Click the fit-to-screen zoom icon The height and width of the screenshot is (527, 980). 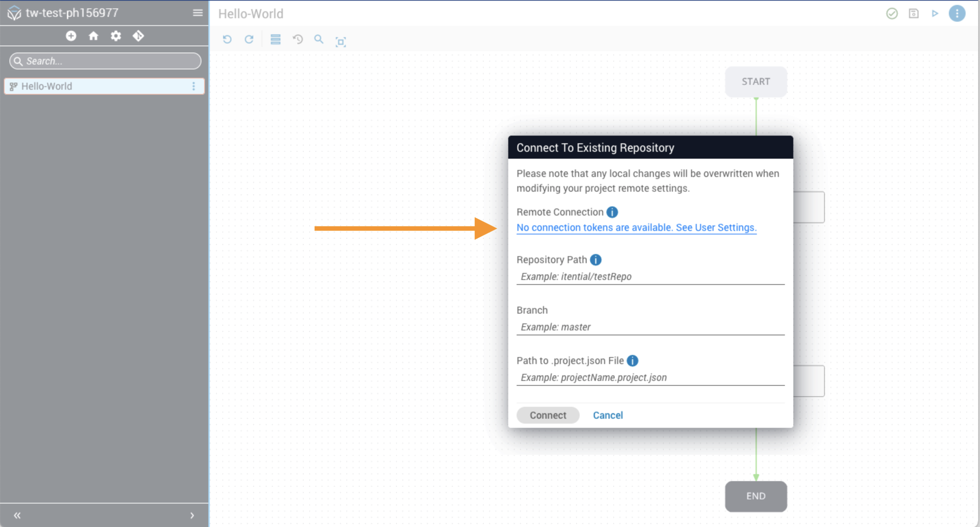(340, 41)
